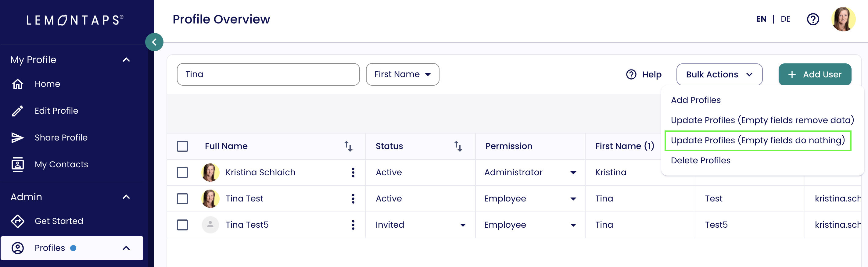Open My Contacts via its contact icon
The height and width of the screenshot is (267, 868).
17,164
